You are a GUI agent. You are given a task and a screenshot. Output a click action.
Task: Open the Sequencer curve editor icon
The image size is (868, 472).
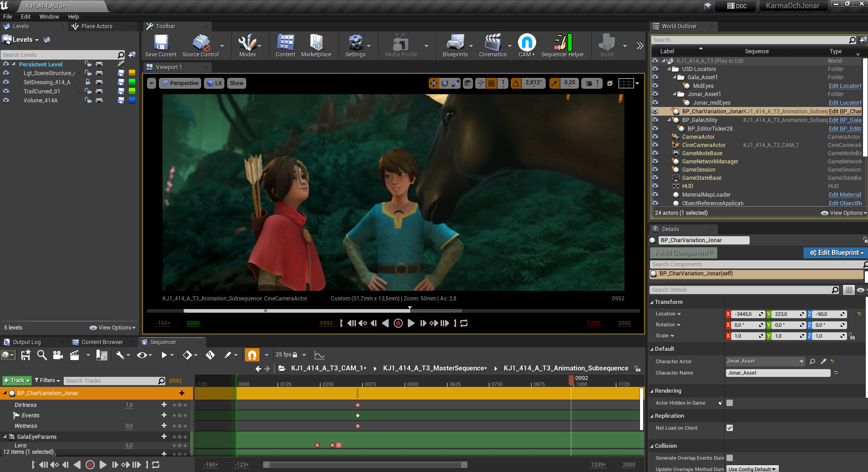(x=320, y=355)
